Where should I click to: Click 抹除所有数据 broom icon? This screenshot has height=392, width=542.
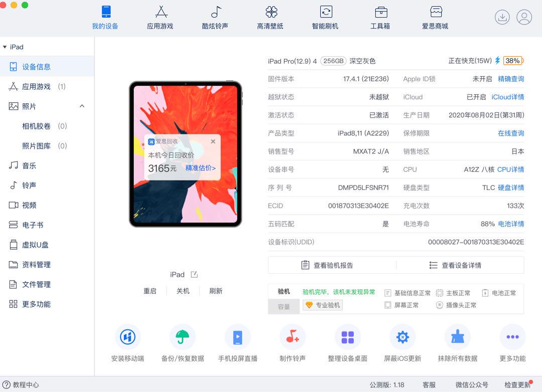[x=458, y=337]
